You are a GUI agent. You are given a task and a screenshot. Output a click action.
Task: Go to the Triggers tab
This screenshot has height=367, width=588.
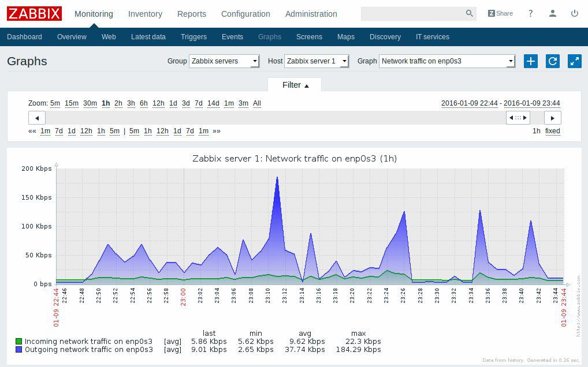[193, 37]
